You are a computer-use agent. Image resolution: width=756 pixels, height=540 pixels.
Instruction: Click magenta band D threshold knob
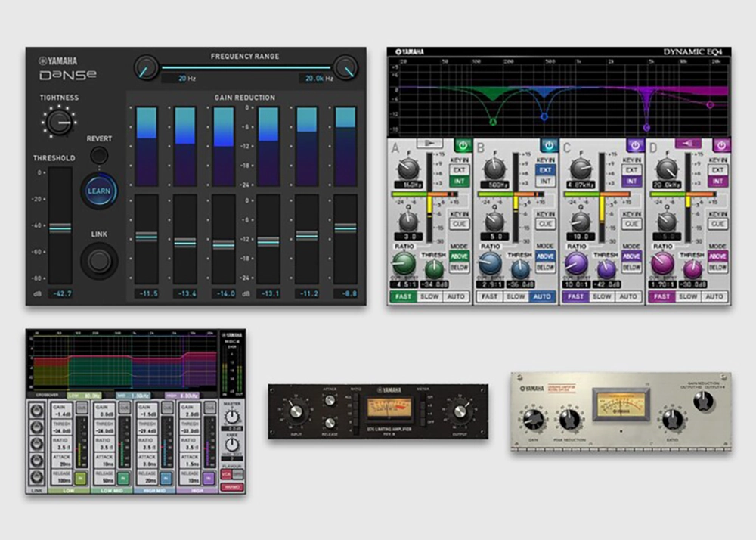(692, 269)
